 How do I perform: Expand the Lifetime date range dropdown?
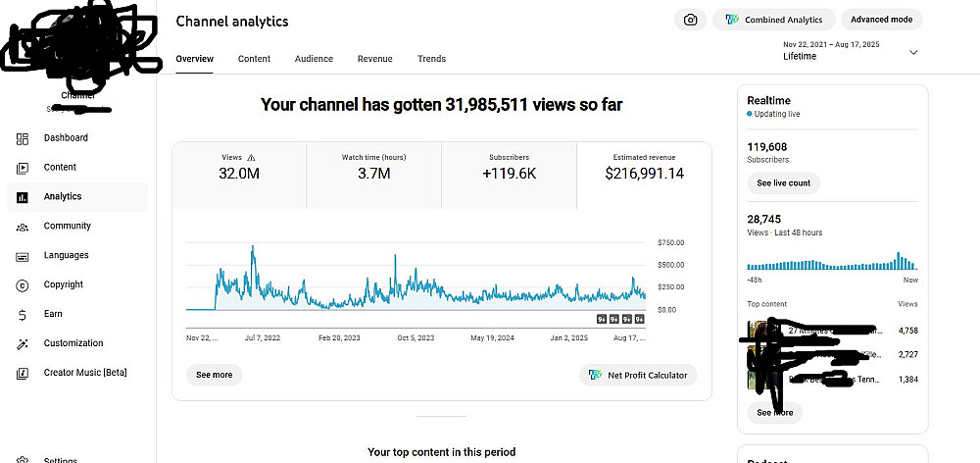coord(913,52)
